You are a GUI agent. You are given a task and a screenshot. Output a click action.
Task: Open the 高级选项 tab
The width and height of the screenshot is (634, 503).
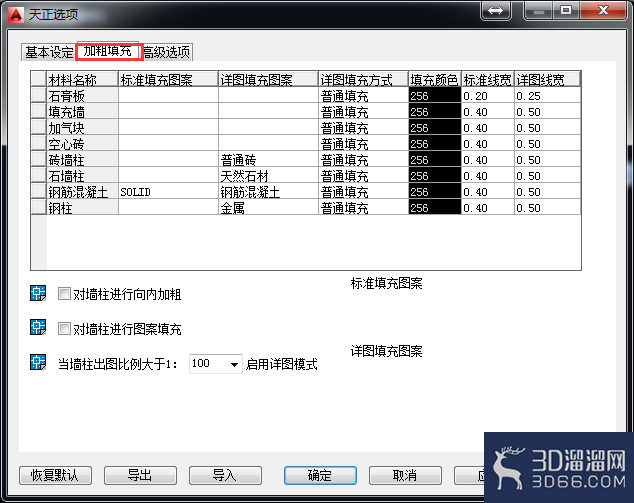tap(167, 52)
